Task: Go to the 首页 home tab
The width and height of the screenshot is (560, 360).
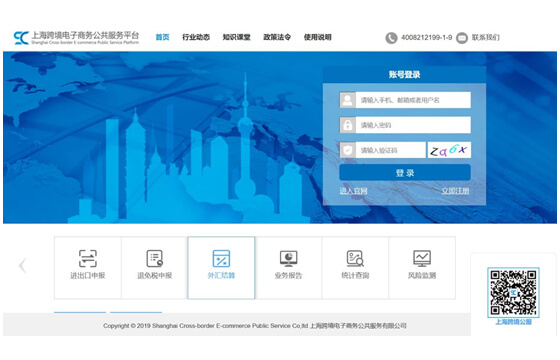Action: [162, 37]
